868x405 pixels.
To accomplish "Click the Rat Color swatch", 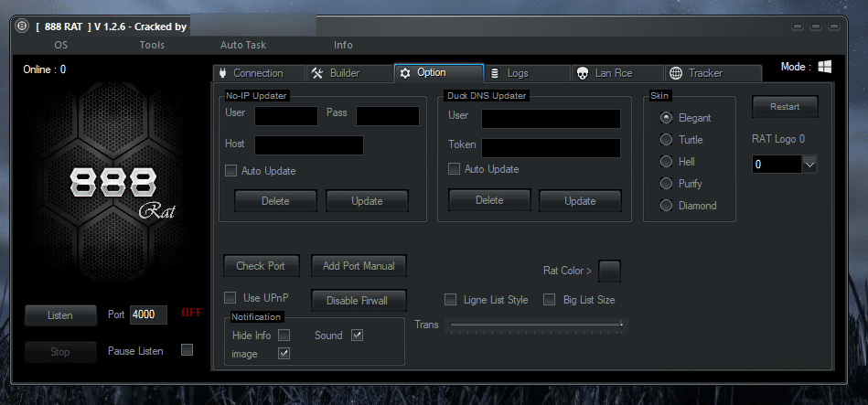I will click(609, 271).
